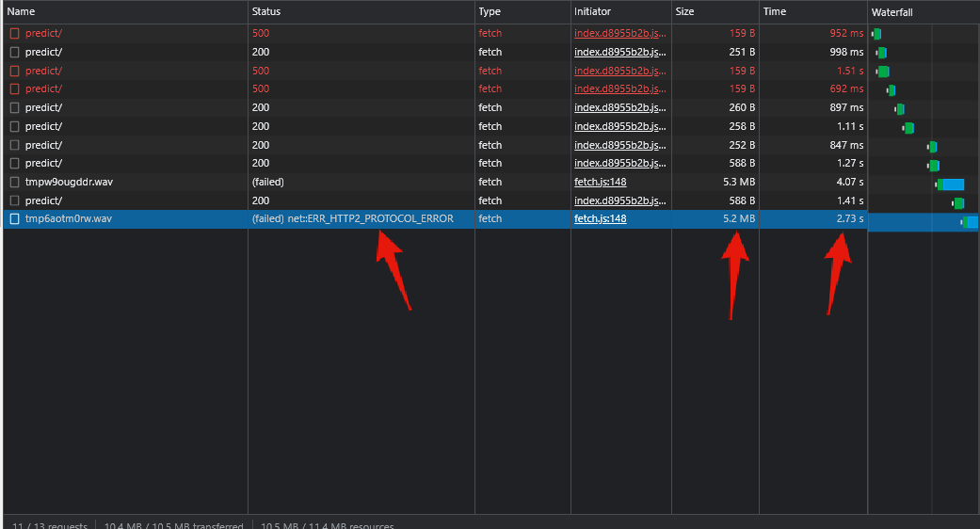Open the fetch.js:148 initiator link for tmpw9ougddr.wav

(x=600, y=183)
